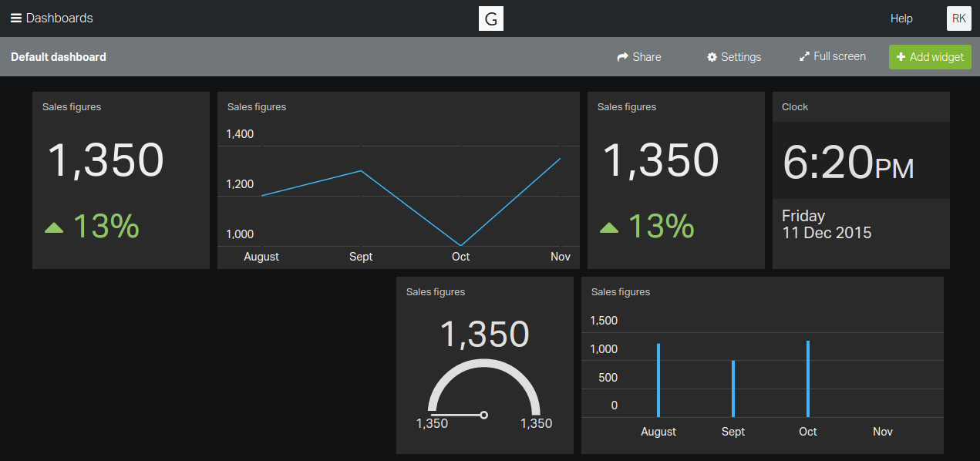The image size is (980, 461).
Task: Select the Default dashboard label
Action: point(58,56)
